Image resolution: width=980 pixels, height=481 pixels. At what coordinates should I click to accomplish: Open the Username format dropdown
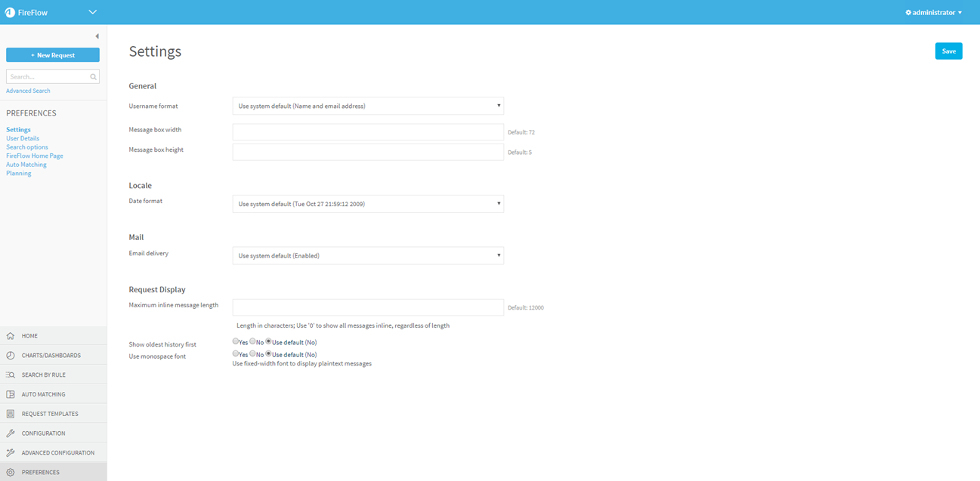tap(367, 106)
